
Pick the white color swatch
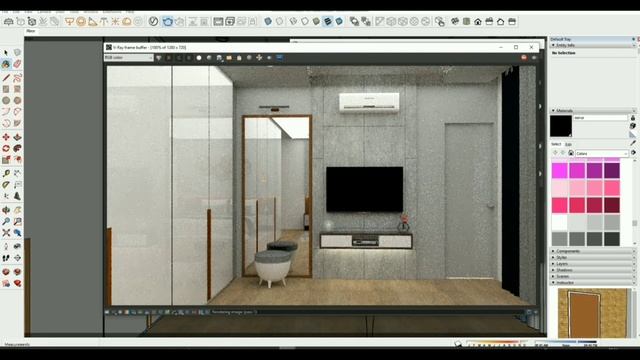[x=560, y=223]
